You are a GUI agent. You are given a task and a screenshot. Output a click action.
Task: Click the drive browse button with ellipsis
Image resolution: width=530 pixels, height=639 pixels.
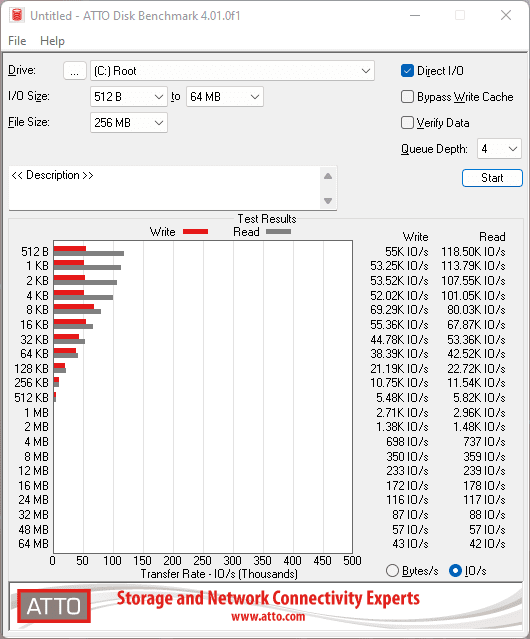pyautogui.click(x=75, y=71)
